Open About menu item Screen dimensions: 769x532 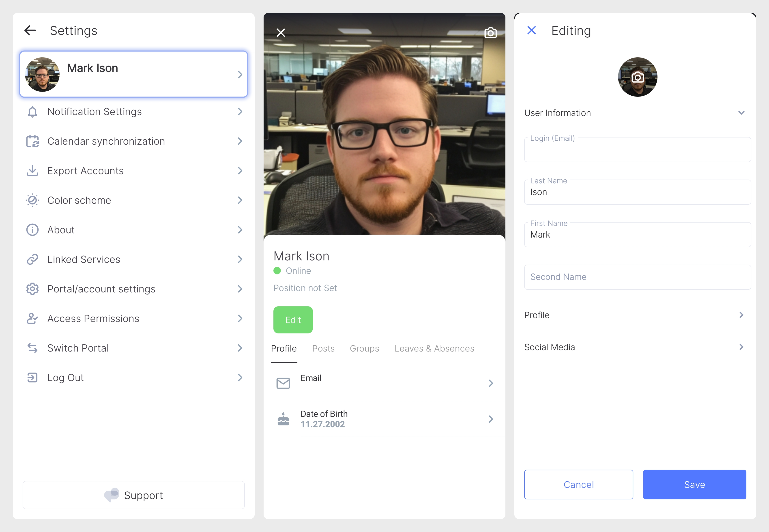[134, 230]
